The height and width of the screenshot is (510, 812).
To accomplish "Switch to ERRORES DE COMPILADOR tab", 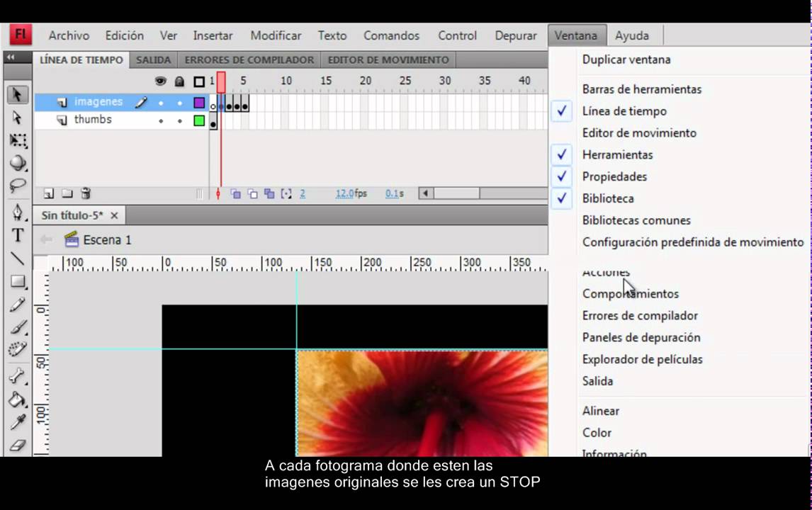I will tap(249, 60).
